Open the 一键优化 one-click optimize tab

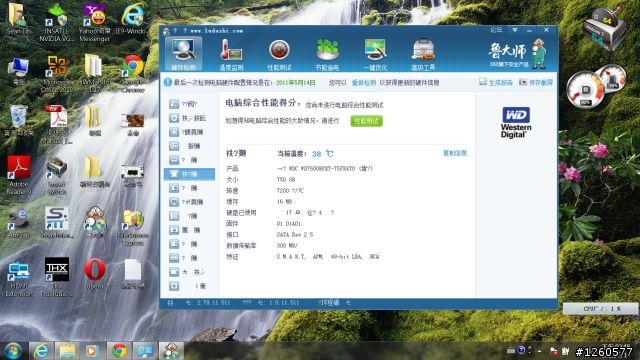pos(375,55)
